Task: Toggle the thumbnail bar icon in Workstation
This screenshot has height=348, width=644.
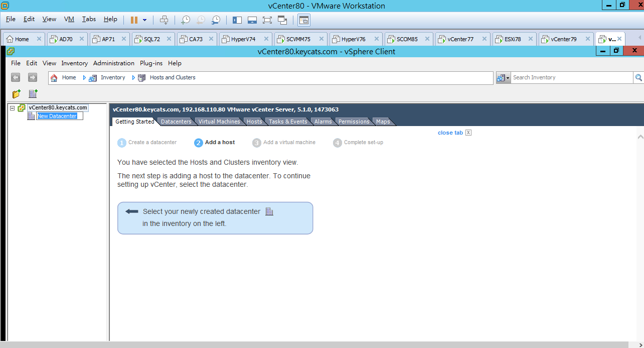Action: (252, 20)
